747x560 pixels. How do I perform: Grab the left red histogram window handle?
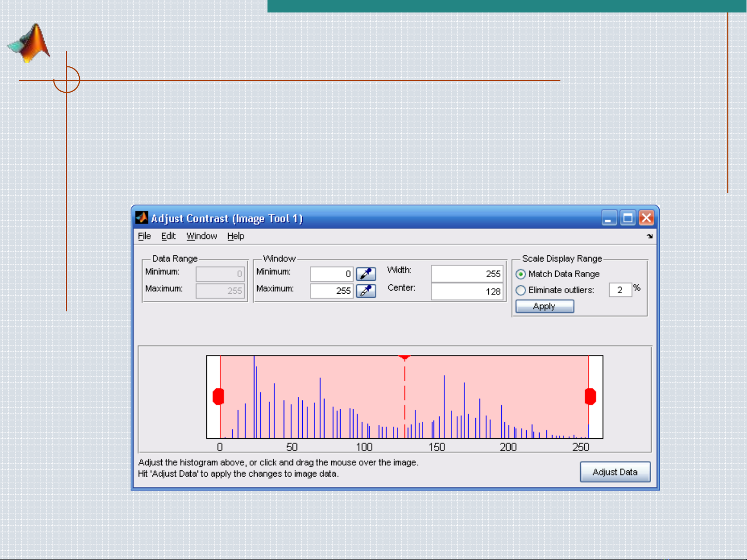[218, 397]
